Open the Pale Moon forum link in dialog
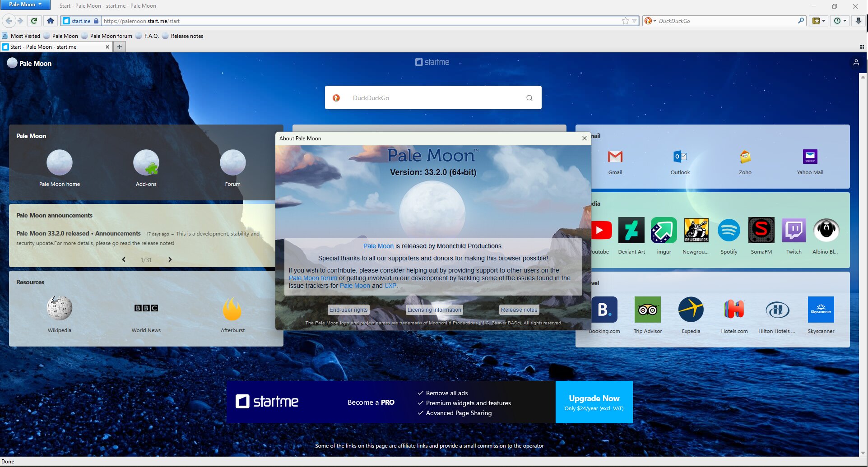The width and height of the screenshot is (868, 467). coord(313,278)
